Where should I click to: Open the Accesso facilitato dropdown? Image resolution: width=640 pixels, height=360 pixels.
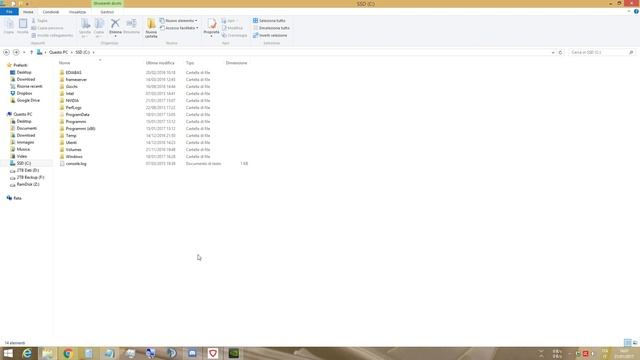pyautogui.click(x=179, y=28)
